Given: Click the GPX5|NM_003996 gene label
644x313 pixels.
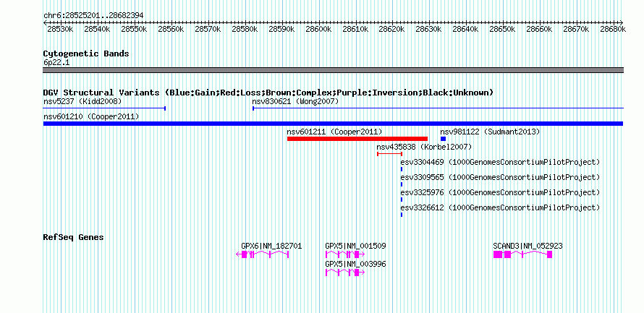Looking at the screenshot, I should tap(355, 264).
